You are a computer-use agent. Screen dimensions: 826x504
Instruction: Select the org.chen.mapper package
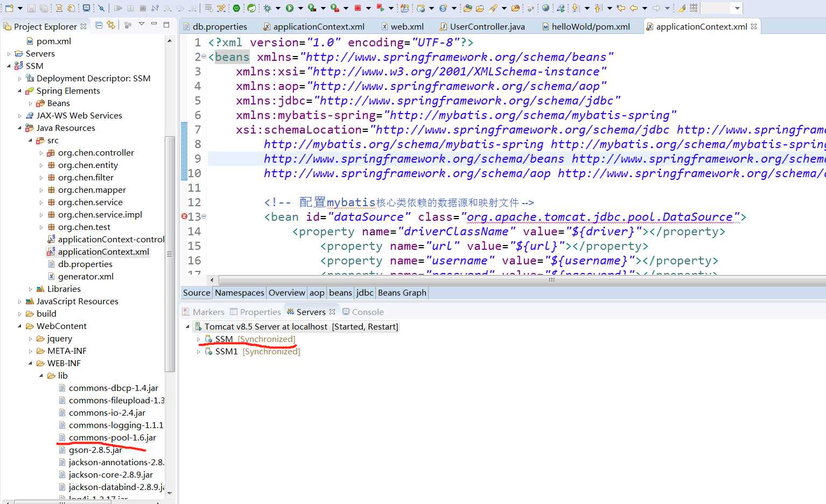click(92, 190)
